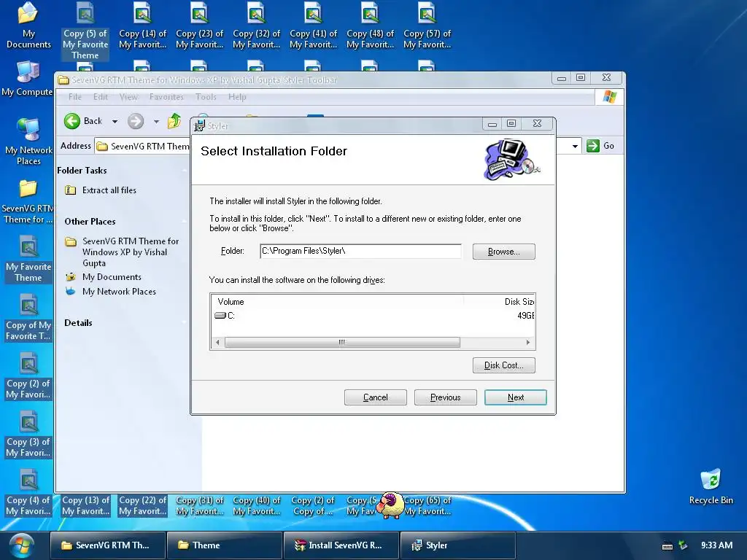
Task: Click the Up folder icon in Explorer
Action: 174,121
